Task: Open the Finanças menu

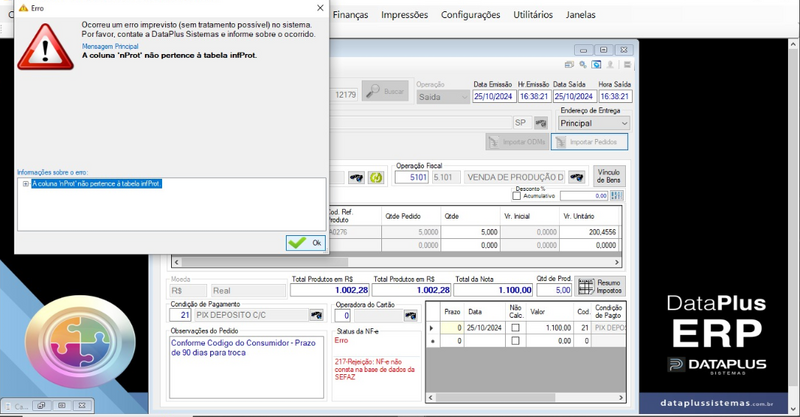Action: pyautogui.click(x=351, y=15)
